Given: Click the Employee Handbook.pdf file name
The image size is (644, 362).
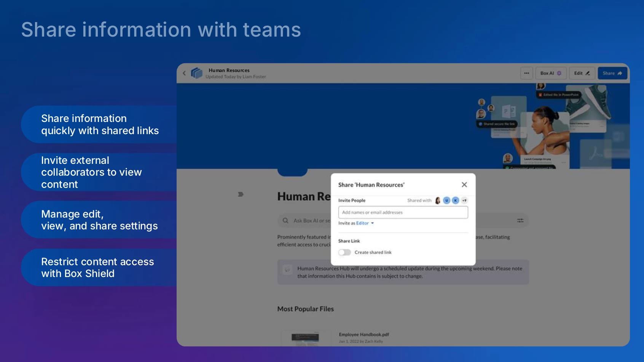Looking at the screenshot, I should click(x=364, y=335).
